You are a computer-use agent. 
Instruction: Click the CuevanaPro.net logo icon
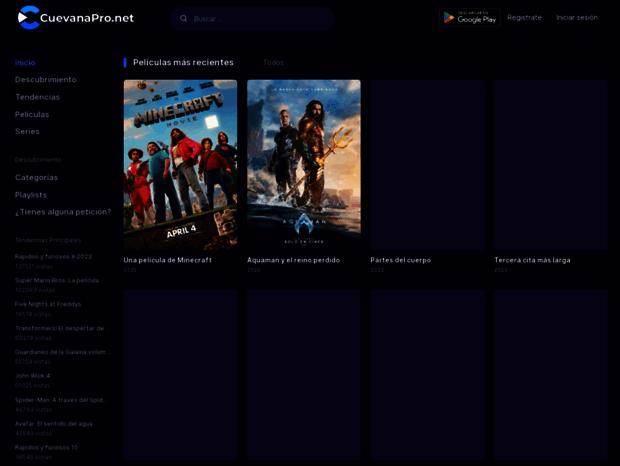[29, 18]
